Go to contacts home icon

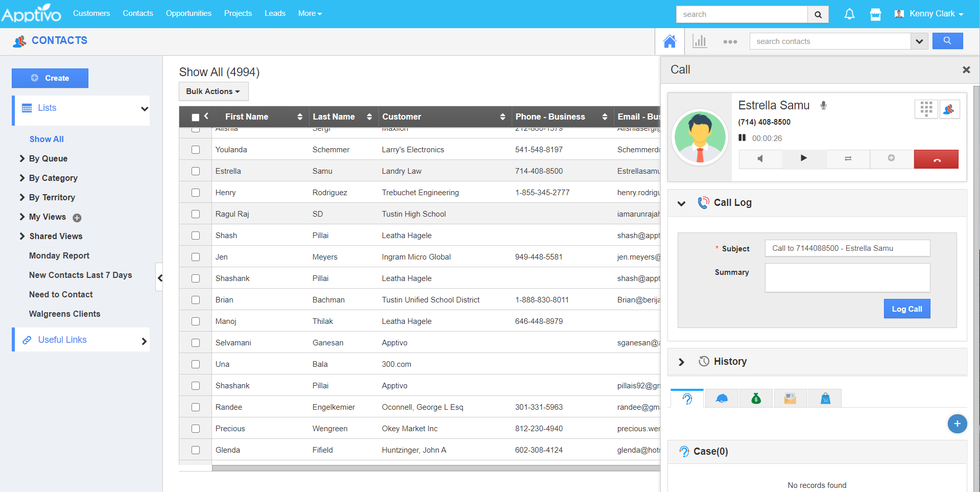(x=670, y=41)
